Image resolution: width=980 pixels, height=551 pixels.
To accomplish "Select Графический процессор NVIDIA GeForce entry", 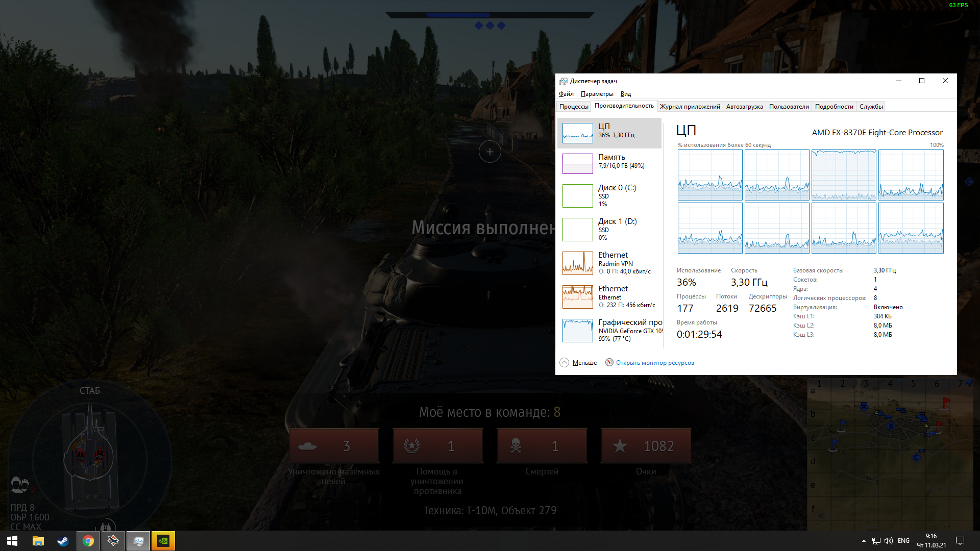I will [609, 330].
